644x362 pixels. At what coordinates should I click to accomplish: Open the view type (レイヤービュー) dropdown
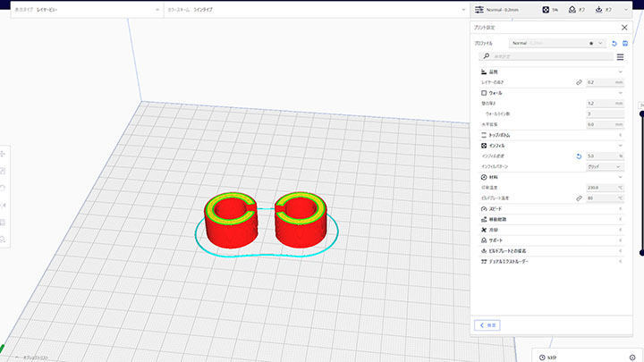86,10
